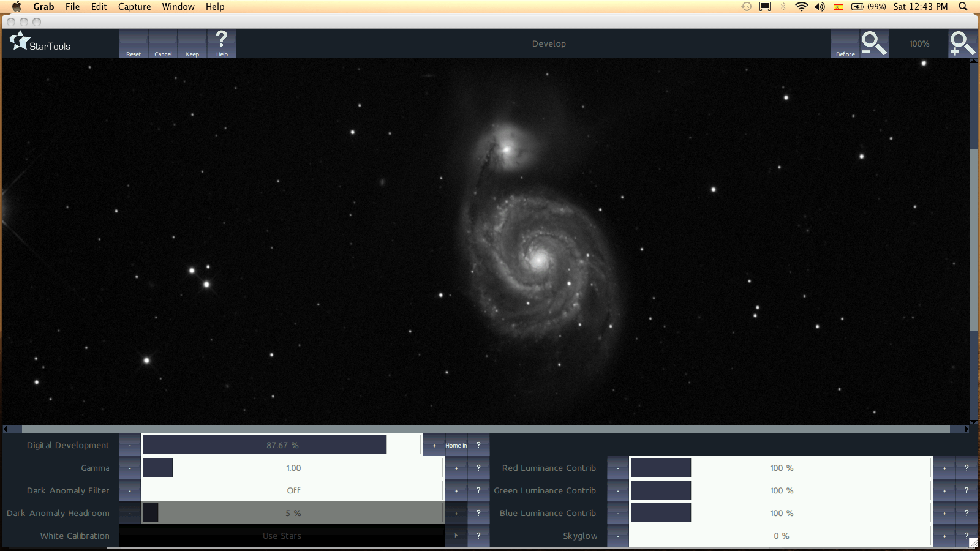The image size is (980, 551).
Task: Open the Window menu
Action: click(178, 7)
